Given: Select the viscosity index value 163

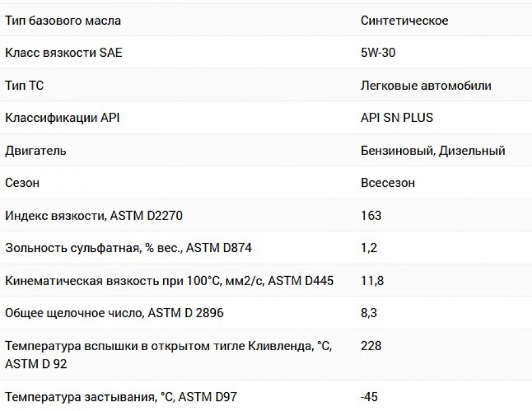Looking at the screenshot, I should click(x=371, y=216).
